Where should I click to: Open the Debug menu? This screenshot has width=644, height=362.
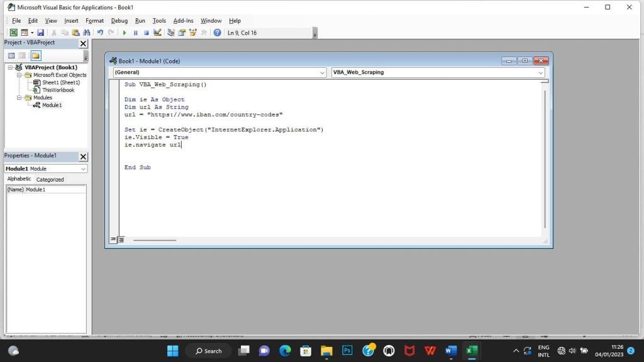point(119,21)
